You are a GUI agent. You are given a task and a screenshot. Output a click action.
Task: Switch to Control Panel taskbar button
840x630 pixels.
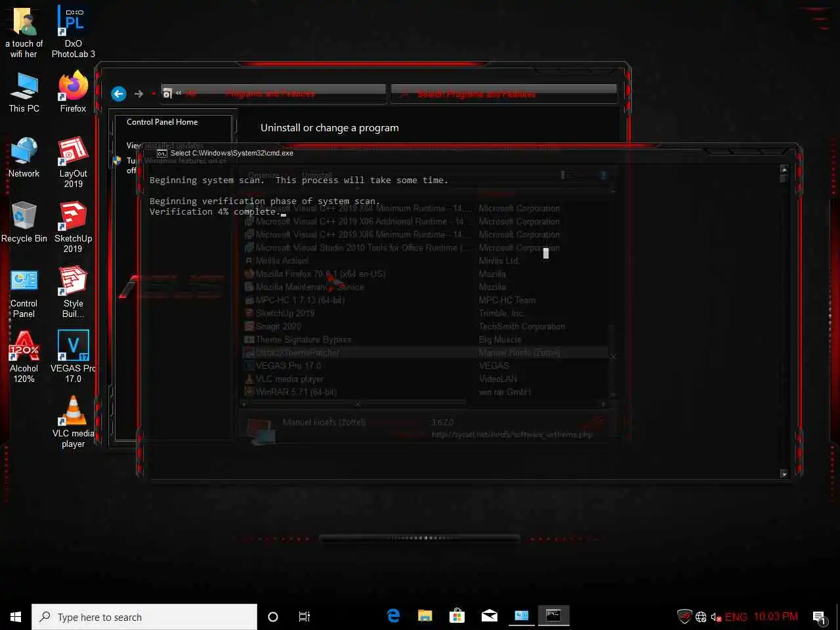522,616
